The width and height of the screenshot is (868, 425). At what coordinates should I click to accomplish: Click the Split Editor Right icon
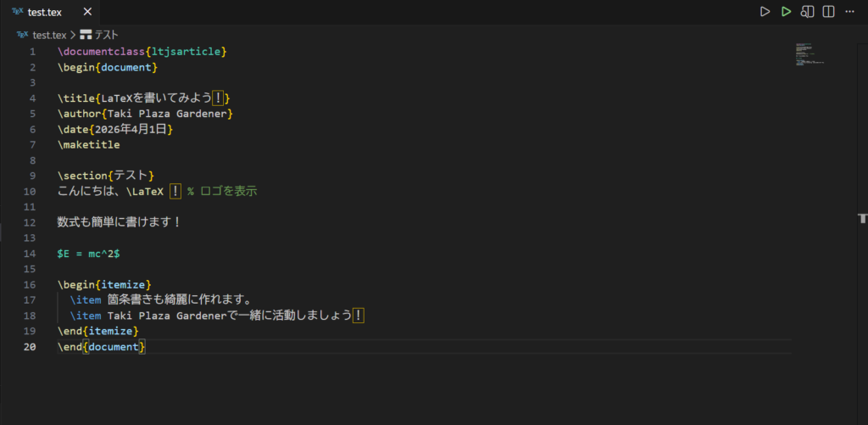[x=829, y=12]
